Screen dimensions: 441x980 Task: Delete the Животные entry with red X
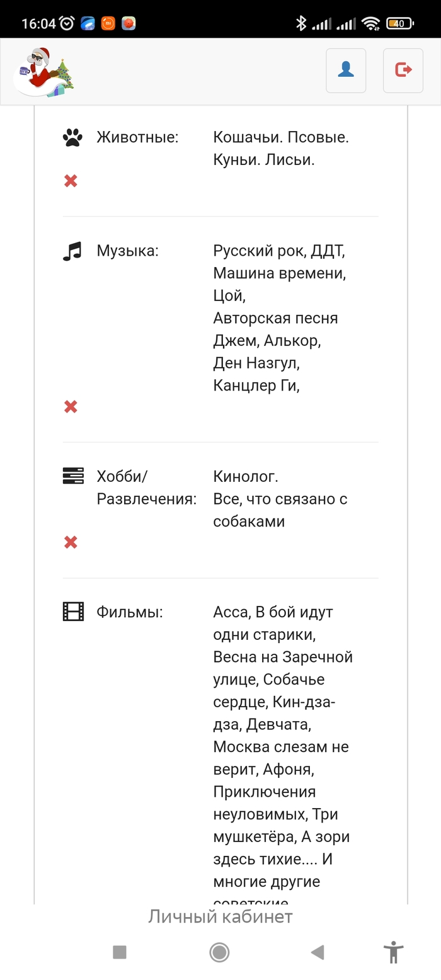[x=71, y=181]
